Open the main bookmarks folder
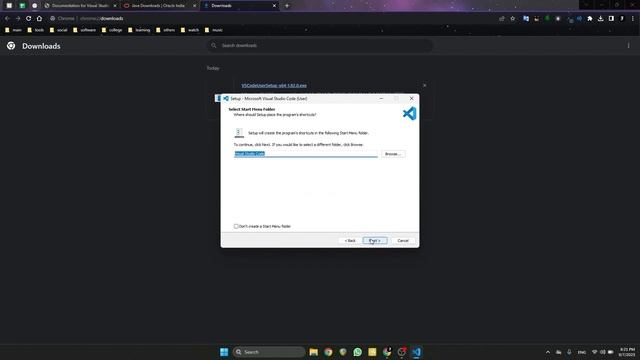640x360 pixels. coord(13,30)
